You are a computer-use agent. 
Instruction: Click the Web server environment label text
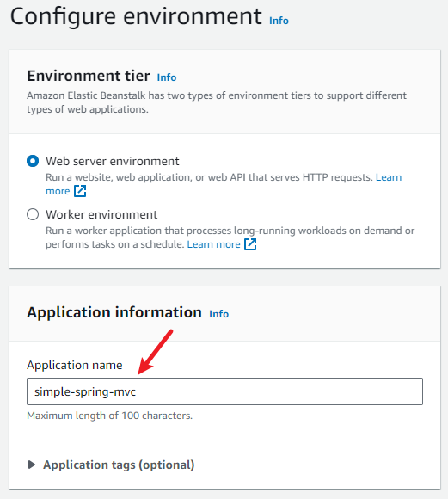113,161
